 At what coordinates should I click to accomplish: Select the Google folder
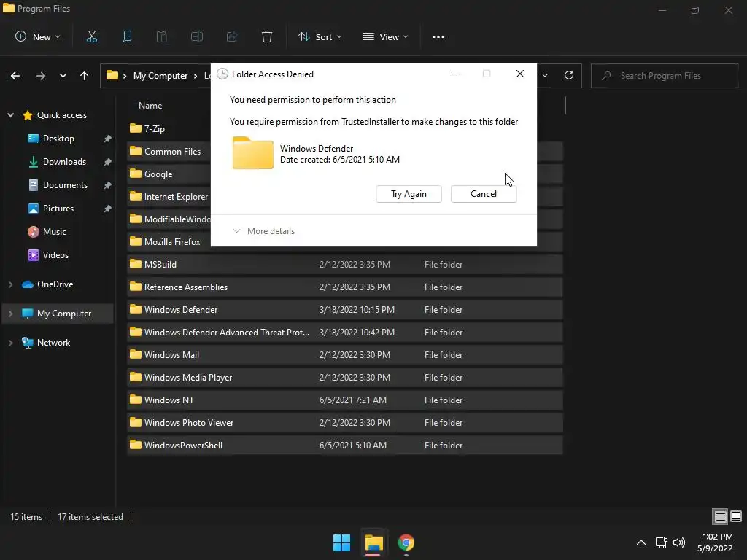coord(169,174)
